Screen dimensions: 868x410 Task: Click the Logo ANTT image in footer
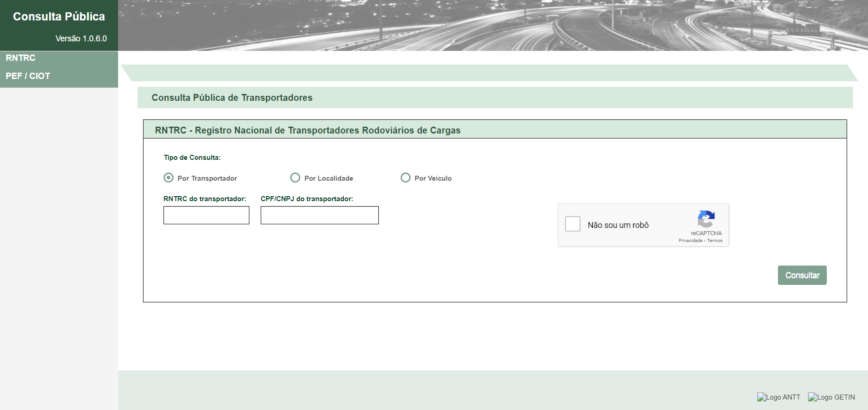(x=779, y=397)
